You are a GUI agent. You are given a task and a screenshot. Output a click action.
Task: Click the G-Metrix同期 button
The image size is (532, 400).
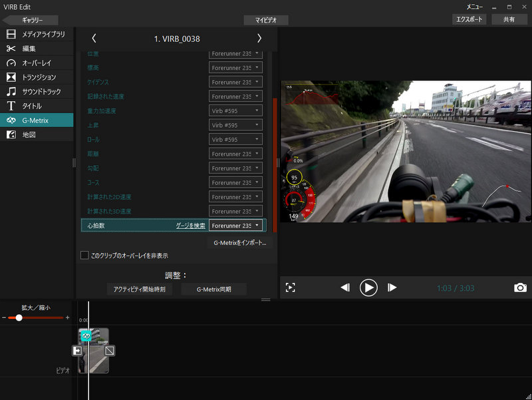pos(213,290)
